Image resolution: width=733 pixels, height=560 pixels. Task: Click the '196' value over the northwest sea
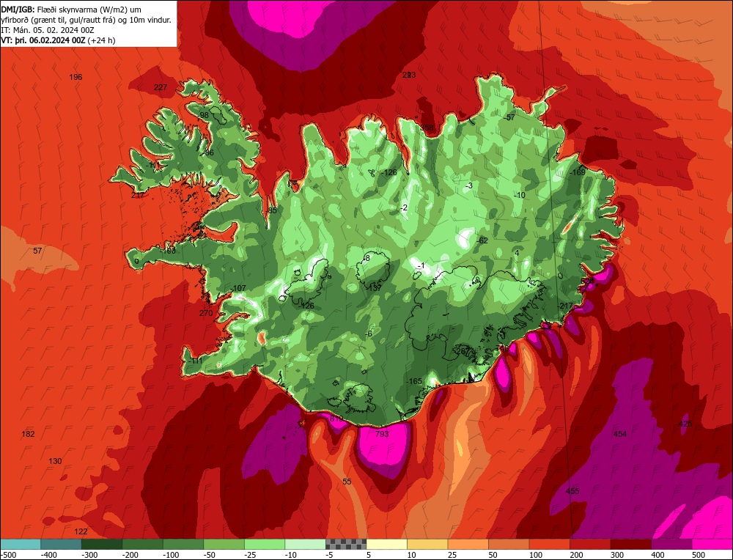pos(75,77)
